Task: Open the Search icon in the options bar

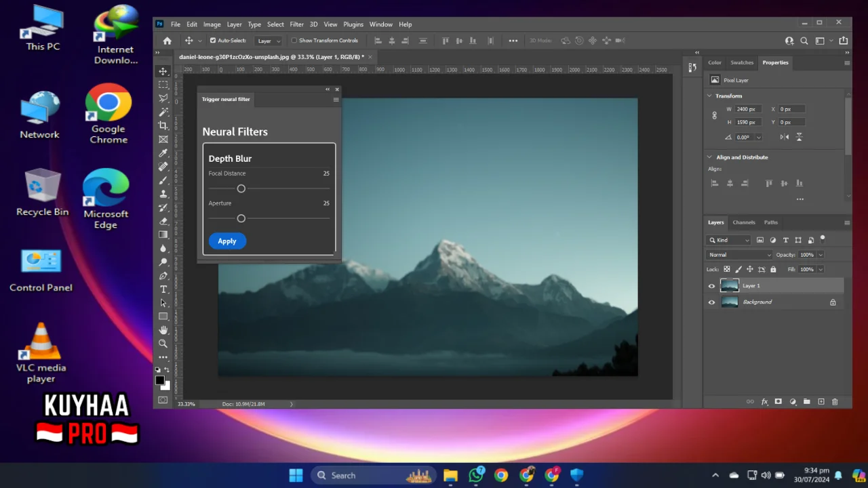Action: point(804,41)
